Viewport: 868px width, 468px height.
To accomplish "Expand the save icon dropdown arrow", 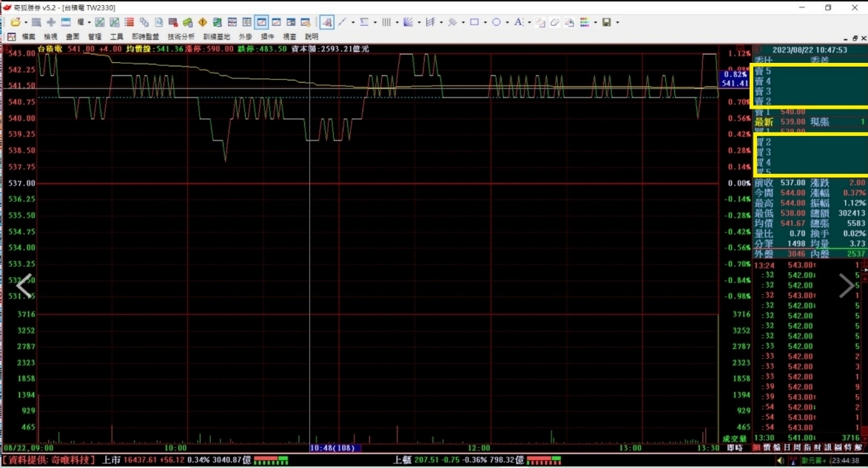I will click(x=617, y=22).
